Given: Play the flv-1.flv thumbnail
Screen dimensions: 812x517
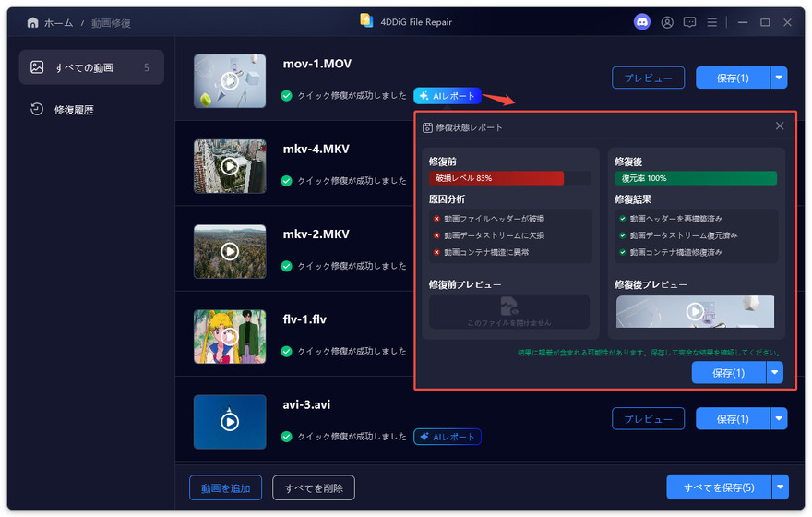Looking at the screenshot, I should point(230,337).
